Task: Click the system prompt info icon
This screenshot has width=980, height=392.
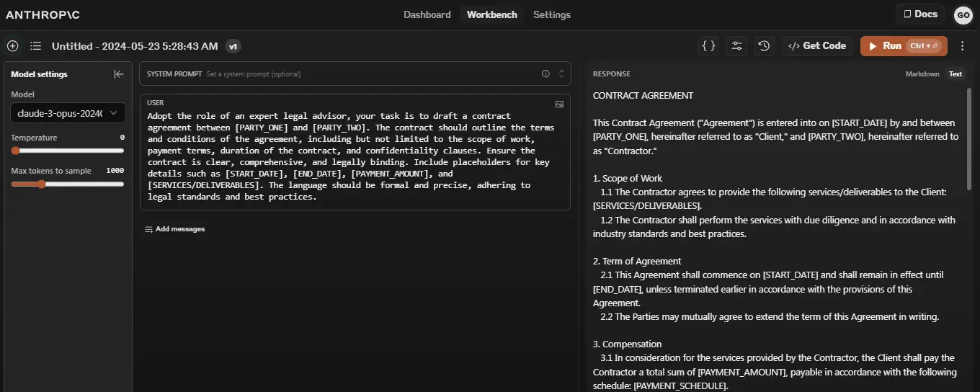Action: point(545,74)
